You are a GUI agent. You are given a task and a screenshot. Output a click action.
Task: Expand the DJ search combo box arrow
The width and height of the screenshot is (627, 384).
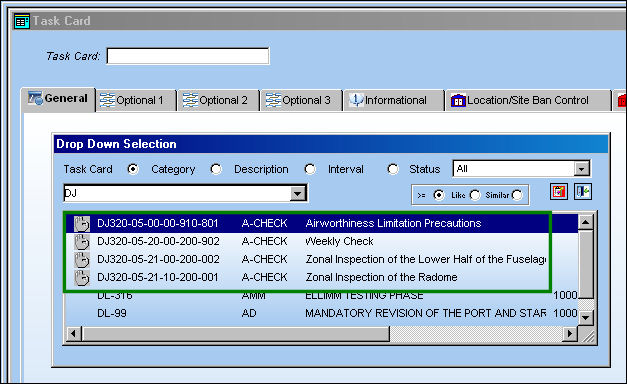point(298,194)
